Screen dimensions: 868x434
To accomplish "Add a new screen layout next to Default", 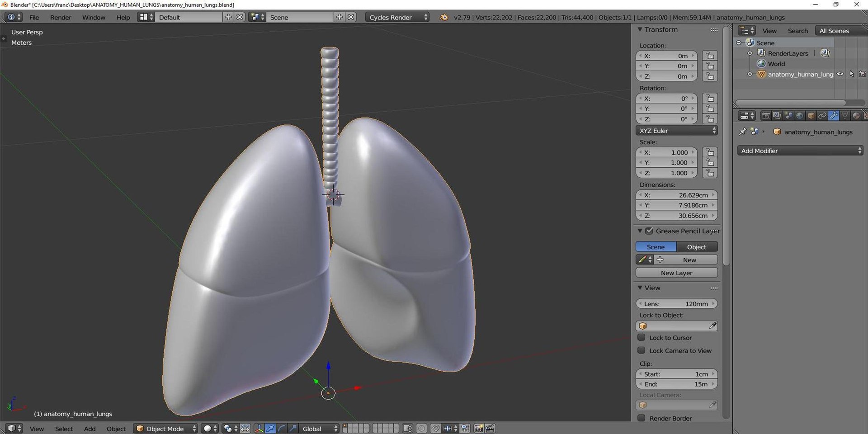I will [228, 17].
